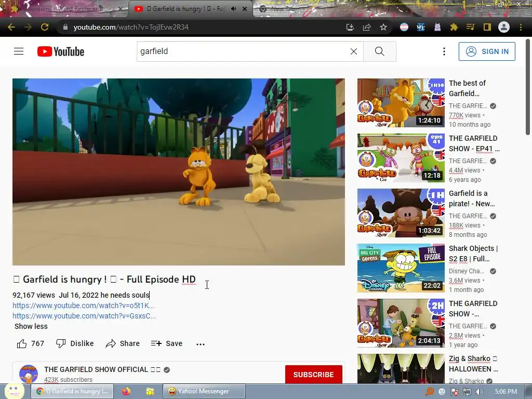Click the SIGN IN button
532x399 pixels.
pyautogui.click(x=487, y=51)
